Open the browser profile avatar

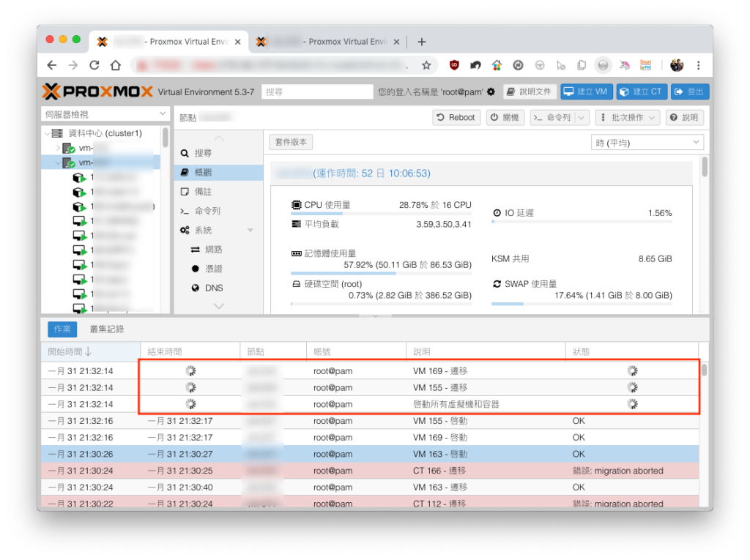tap(676, 65)
